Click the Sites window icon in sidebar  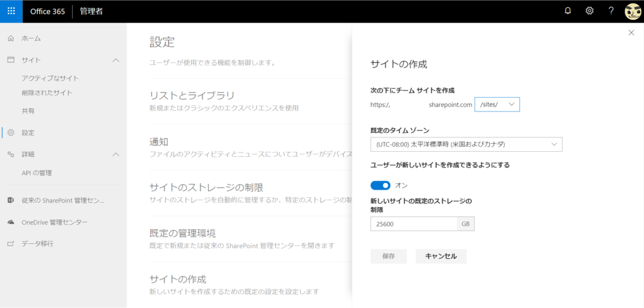tap(11, 60)
